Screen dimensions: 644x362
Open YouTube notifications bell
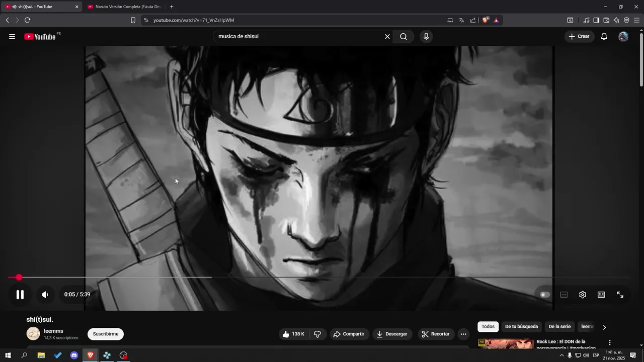pos(604,36)
